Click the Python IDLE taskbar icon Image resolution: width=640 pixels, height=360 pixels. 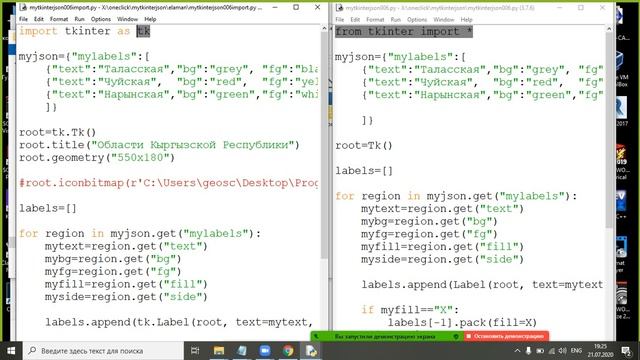311,351
